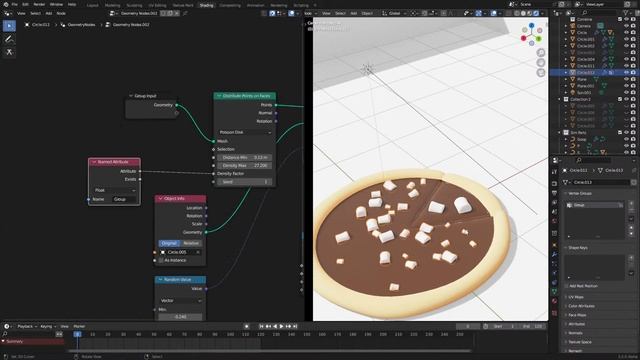Viewport: 640px width, 360px height.
Task: Switch to the Compositing workspace tab
Action: point(230,5)
